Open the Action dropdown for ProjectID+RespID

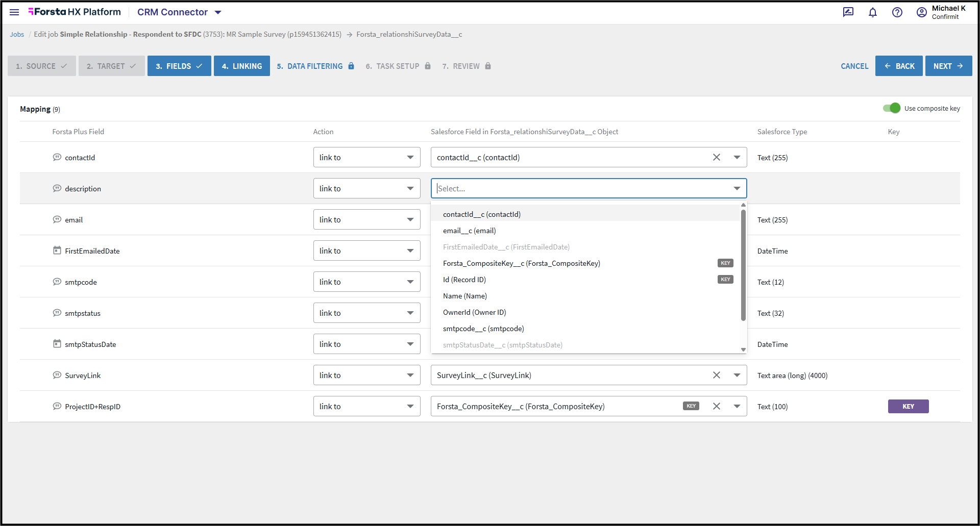click(367, 406)
